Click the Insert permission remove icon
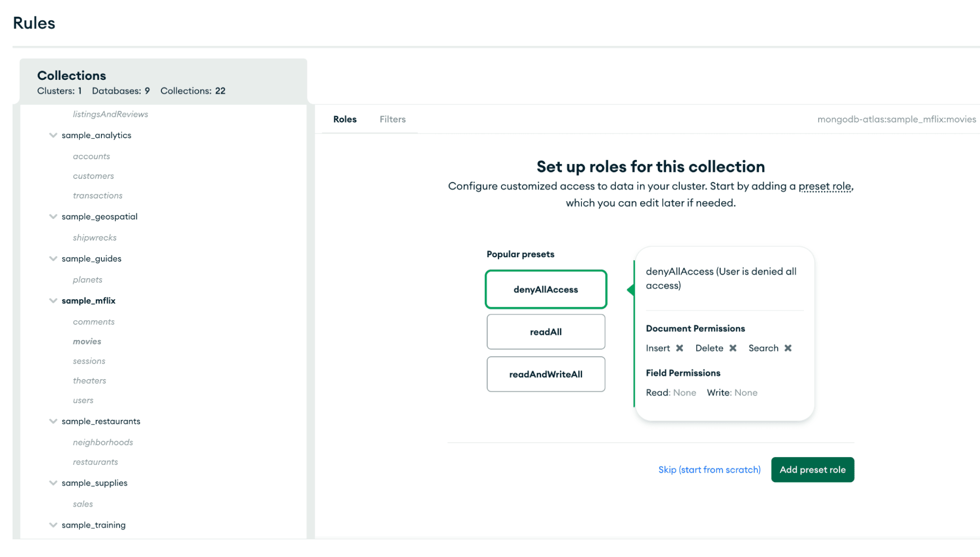Viewport: 980px width, 557px height. coord(678,348)
